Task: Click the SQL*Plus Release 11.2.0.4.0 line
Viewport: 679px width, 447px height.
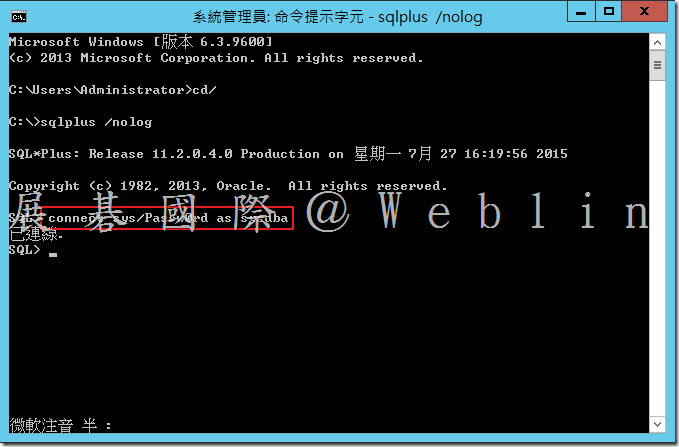Action: click(288, 154)
